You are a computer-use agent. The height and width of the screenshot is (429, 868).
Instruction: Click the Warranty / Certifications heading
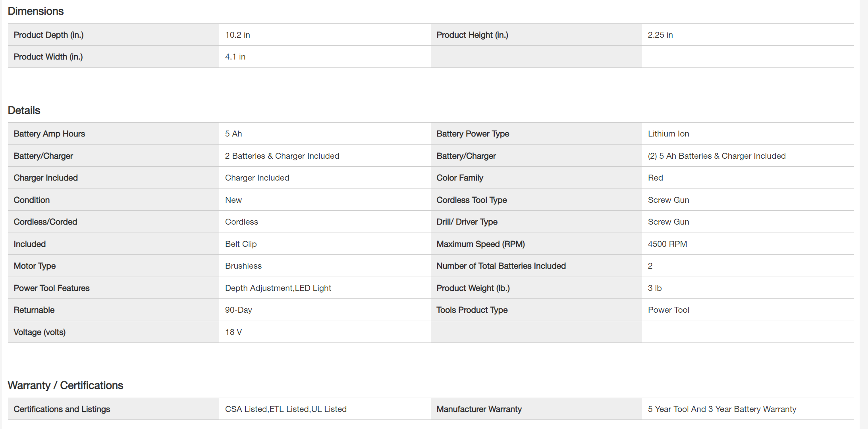point(66,385)
